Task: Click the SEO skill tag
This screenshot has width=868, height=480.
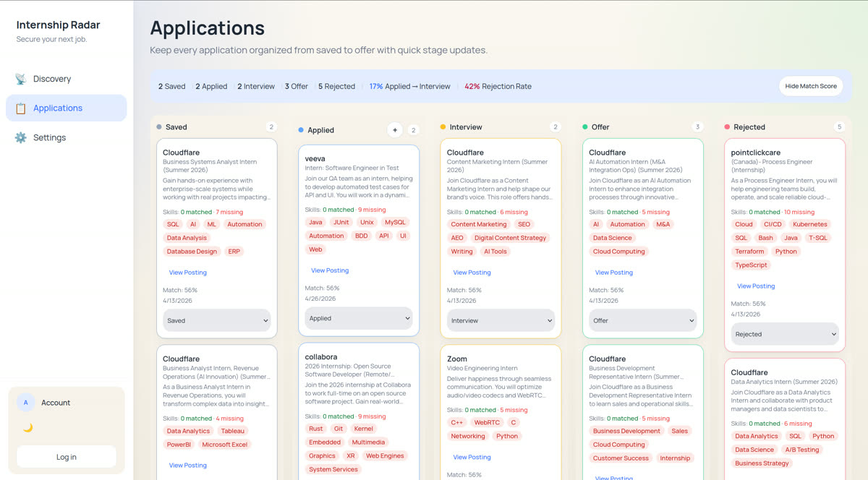Action: pos(524,224)
